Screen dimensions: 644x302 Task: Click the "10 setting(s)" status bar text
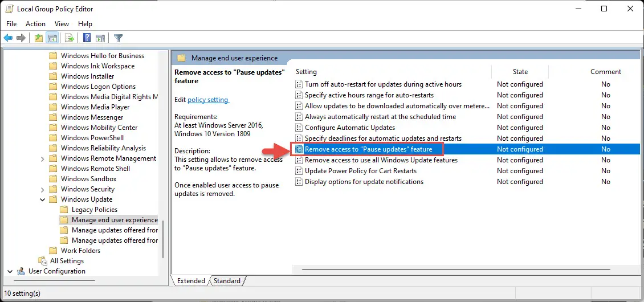[23, 293]
